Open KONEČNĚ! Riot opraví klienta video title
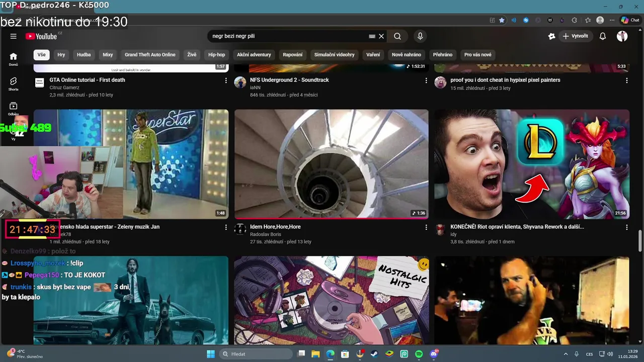Viewport: 644px width, 362px height. (x=517, y=227)
